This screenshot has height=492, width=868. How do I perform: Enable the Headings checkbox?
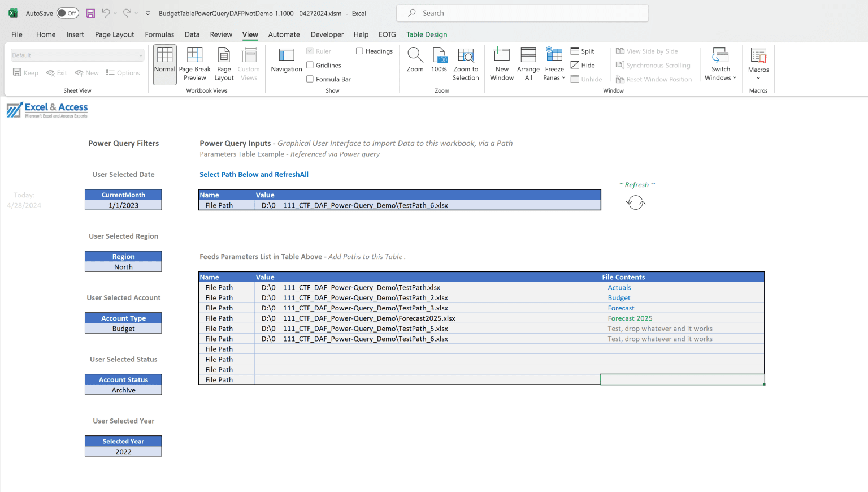coord(360,51)
